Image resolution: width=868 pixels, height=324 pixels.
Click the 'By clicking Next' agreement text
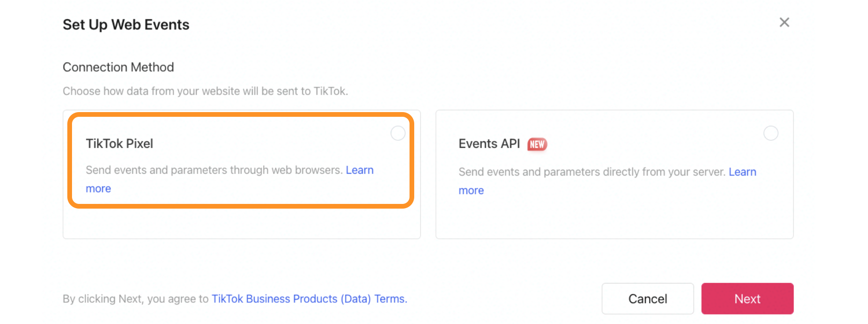click(x=136, y=299)
